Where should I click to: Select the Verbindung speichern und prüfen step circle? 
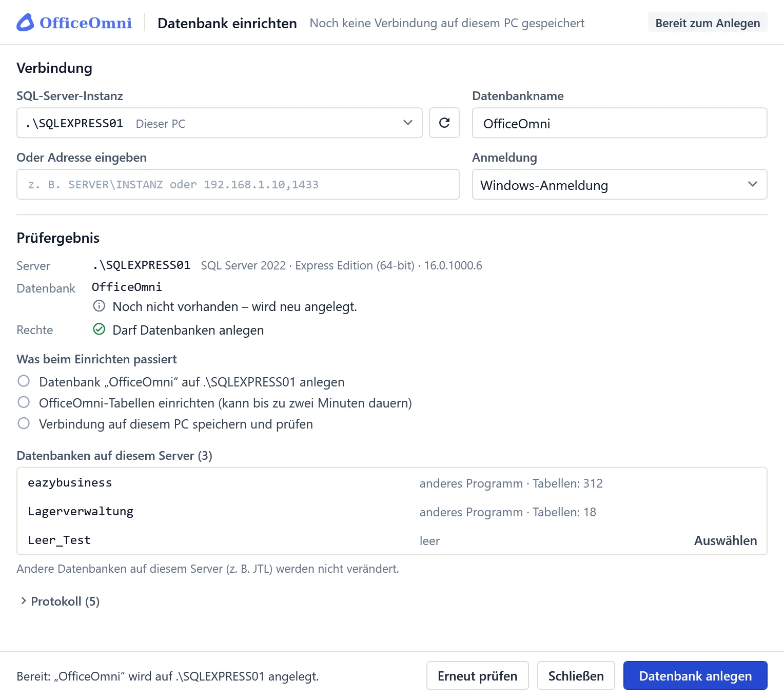[24, 423]
